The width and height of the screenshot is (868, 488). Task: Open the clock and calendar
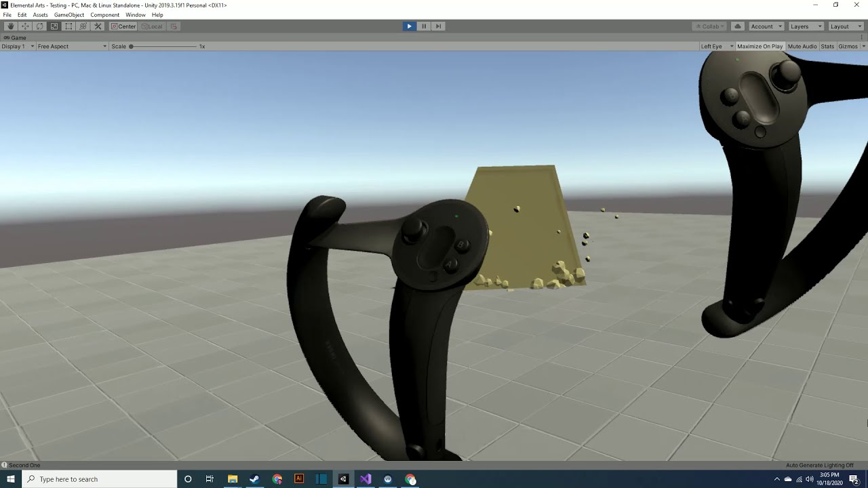pyautogui.click(x=829, y=479)
